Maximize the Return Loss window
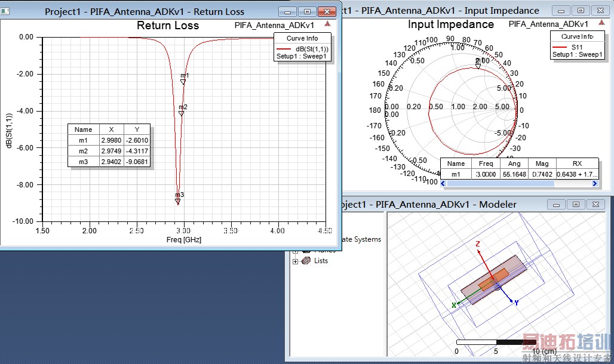Image resolution: width=614 pixels, height=364 pixels. (307, 11)
